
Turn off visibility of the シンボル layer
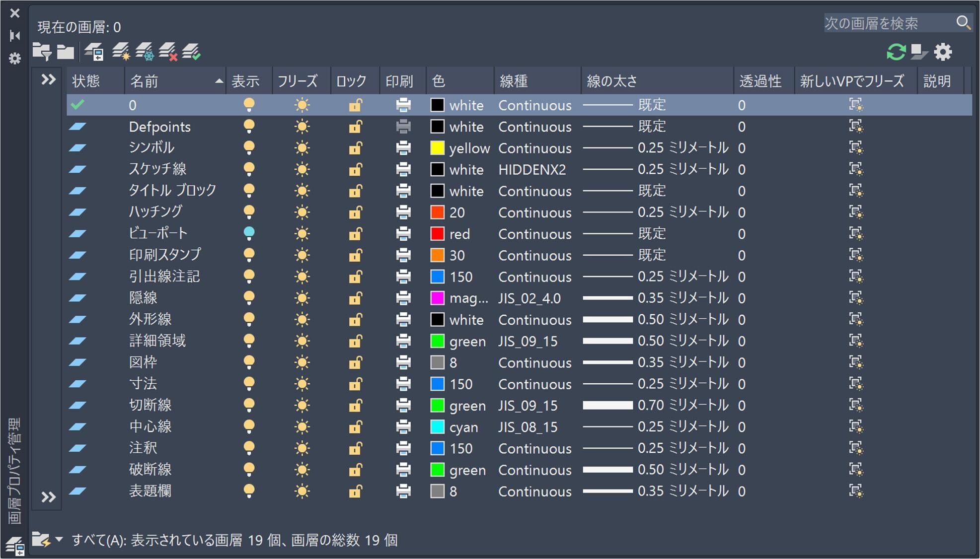click(249, 147)
